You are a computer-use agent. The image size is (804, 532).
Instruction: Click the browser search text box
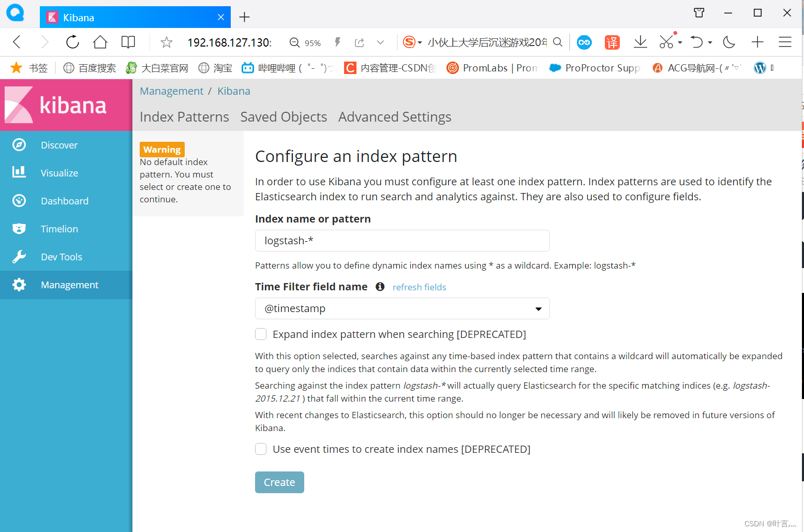[x=487, y=42]
